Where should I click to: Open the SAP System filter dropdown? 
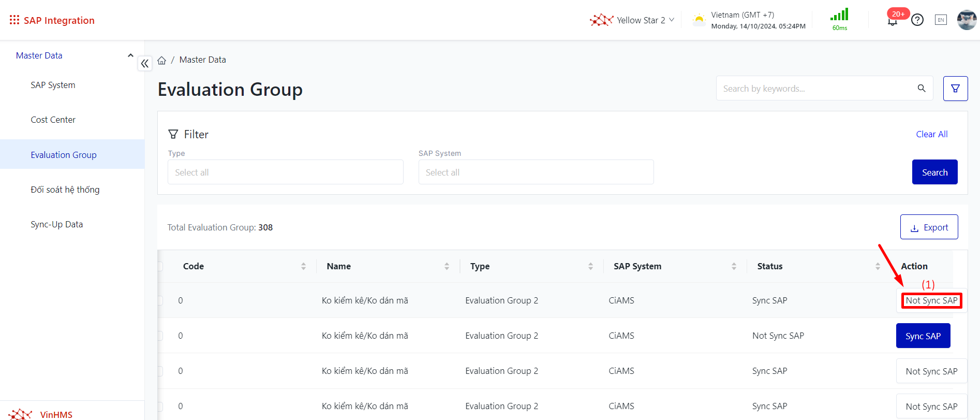click(x=536, y=172)
